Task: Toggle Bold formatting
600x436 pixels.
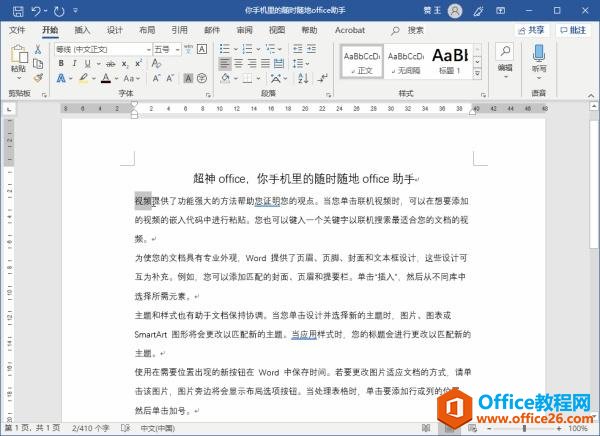Action: click(x=61, y=64)
